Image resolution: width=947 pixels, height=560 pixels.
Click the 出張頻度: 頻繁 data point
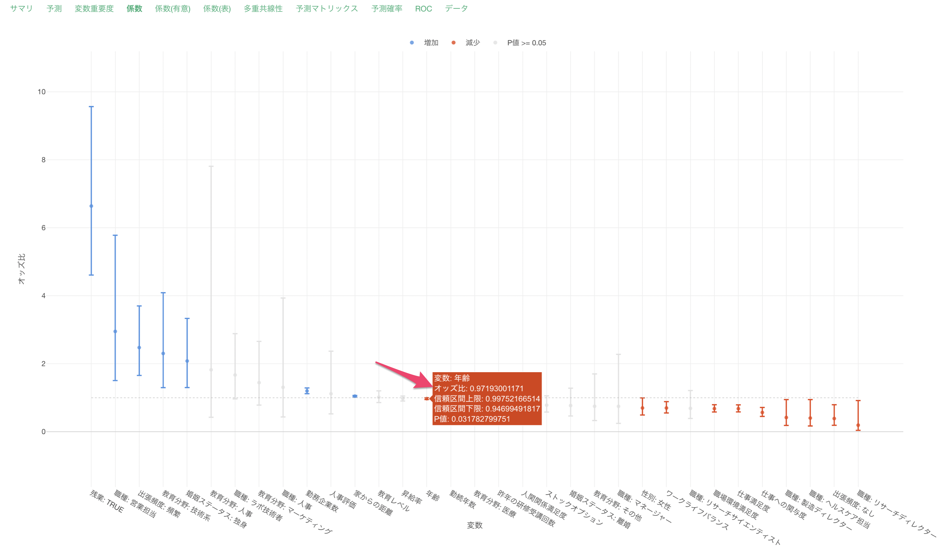click(139, 348)
